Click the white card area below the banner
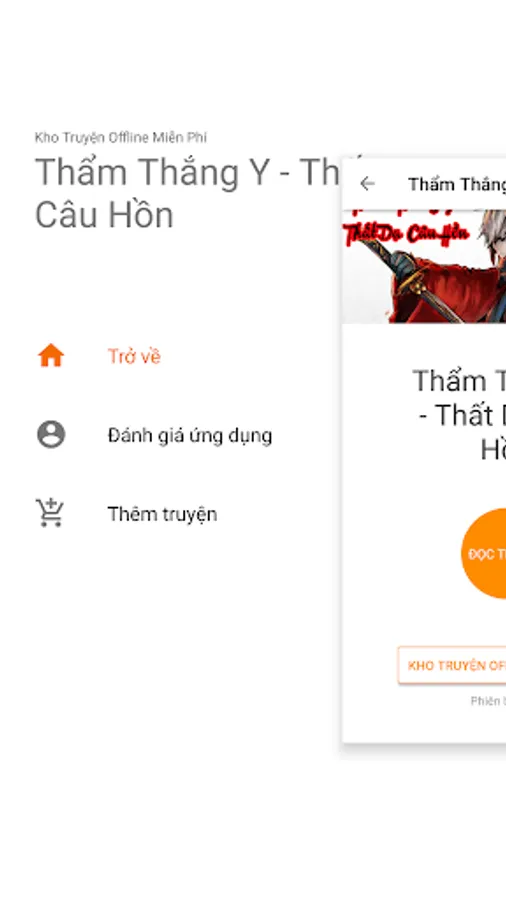This screenshot has width=506, height=900. pos(424,533)
